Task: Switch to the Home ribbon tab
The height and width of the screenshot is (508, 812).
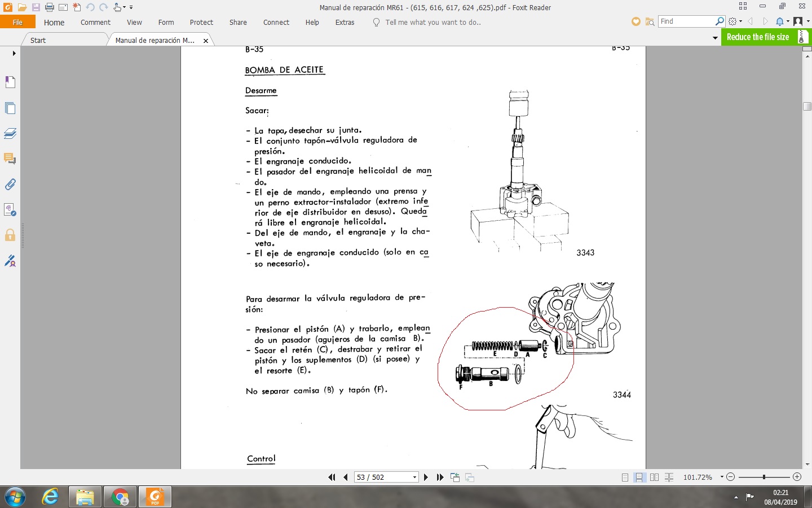Action: (x=54, y=23)
